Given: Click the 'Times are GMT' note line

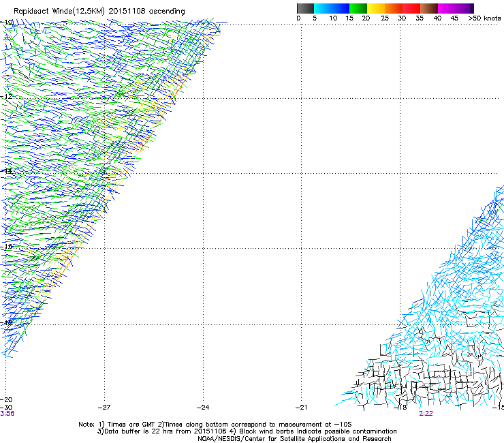Looking at the screenshot, I should [215, 425].
